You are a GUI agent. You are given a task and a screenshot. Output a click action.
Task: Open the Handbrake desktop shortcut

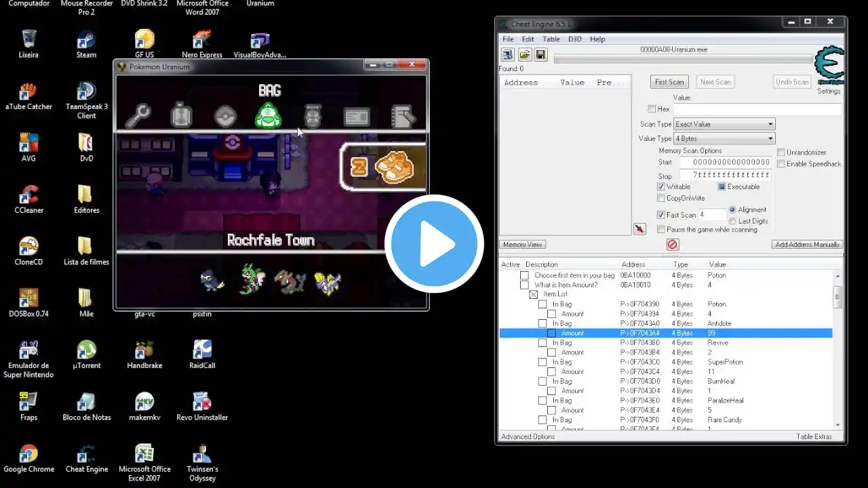pos(144,354)
